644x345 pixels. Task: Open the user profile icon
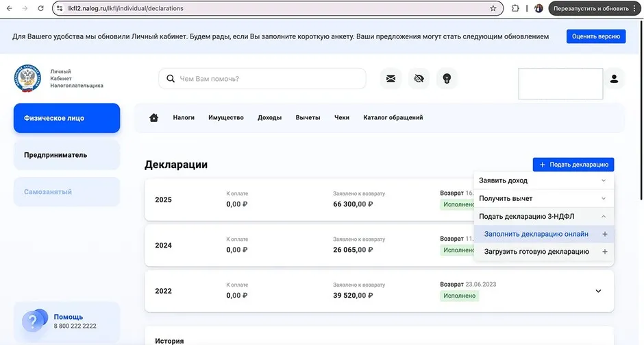click(x=614, y=79)
